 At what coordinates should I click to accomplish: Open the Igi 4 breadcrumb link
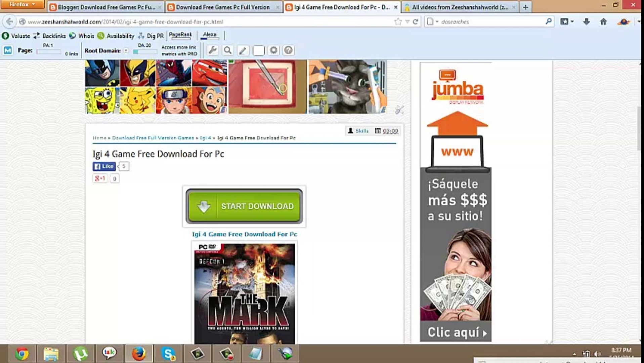pos(206,138)
